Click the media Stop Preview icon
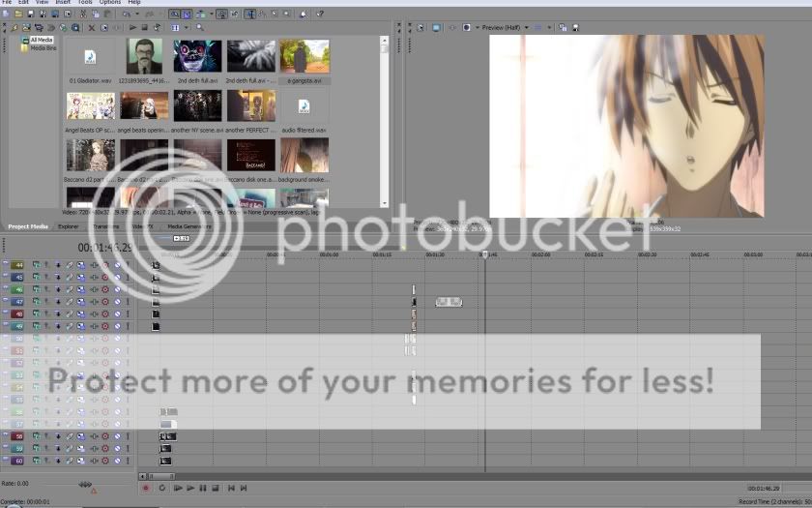 coord(144,27)
